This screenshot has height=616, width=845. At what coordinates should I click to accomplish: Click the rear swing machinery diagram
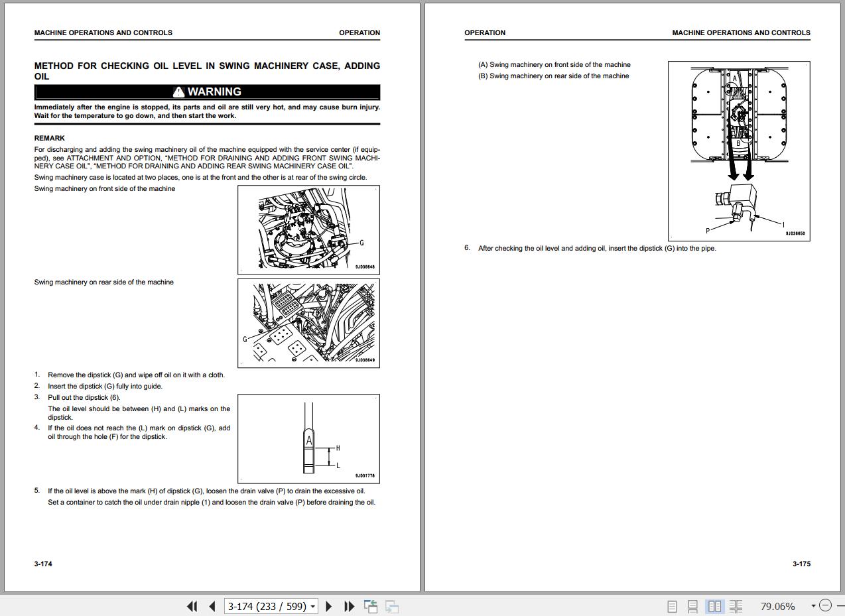pos(308,323)
